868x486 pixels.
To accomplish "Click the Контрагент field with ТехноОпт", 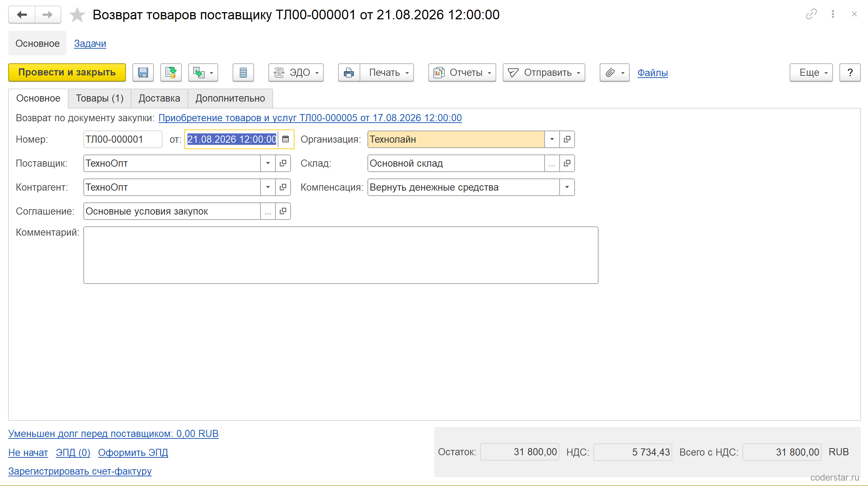I will pyautogui.click(x=172, y=187).
